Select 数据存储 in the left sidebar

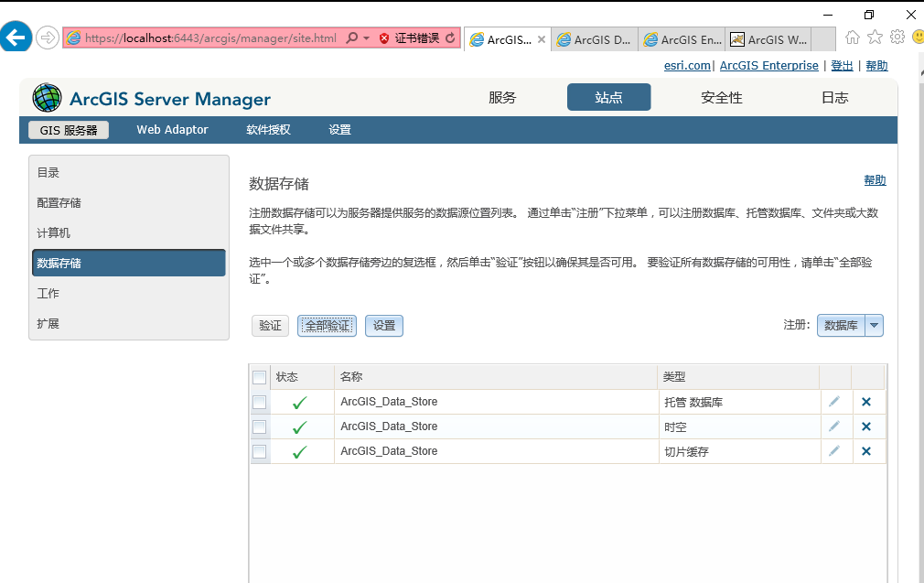pyautogui.click(x=128, y=263)
